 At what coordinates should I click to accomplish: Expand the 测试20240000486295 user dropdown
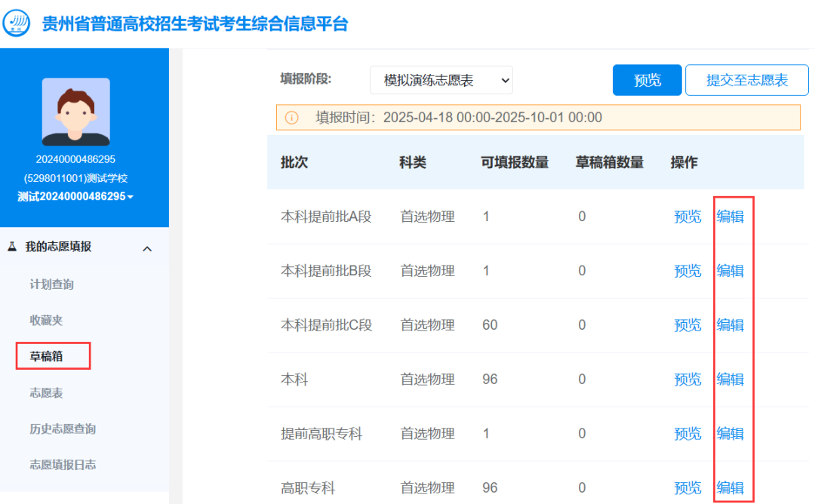coord(75,196)
